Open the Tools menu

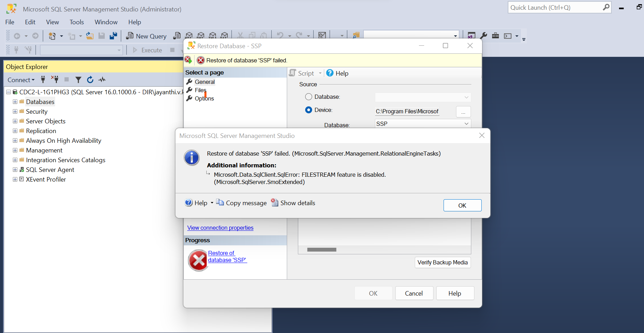[77, 22]
